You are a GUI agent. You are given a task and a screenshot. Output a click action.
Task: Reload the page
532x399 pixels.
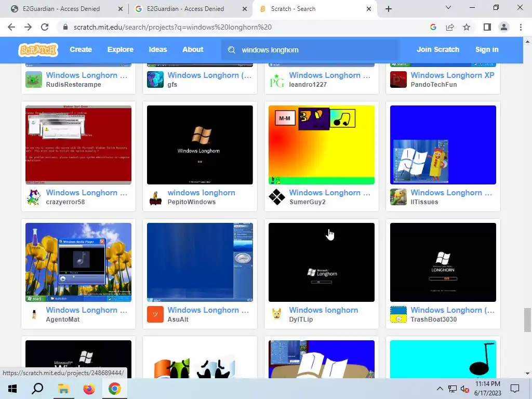click(45, 27)
